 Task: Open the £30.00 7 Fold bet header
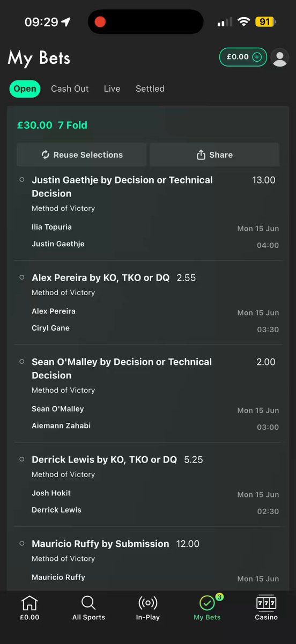(52, 125)
